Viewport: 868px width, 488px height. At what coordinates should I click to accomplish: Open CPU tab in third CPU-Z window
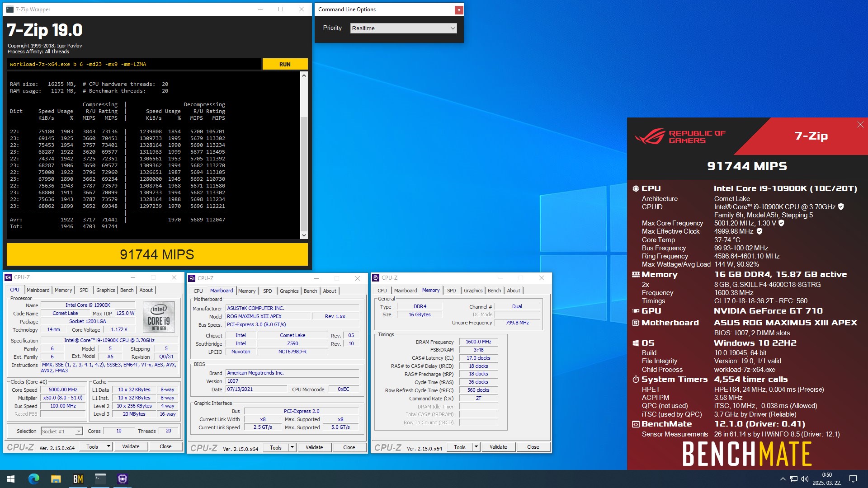(x=382, y=291)
